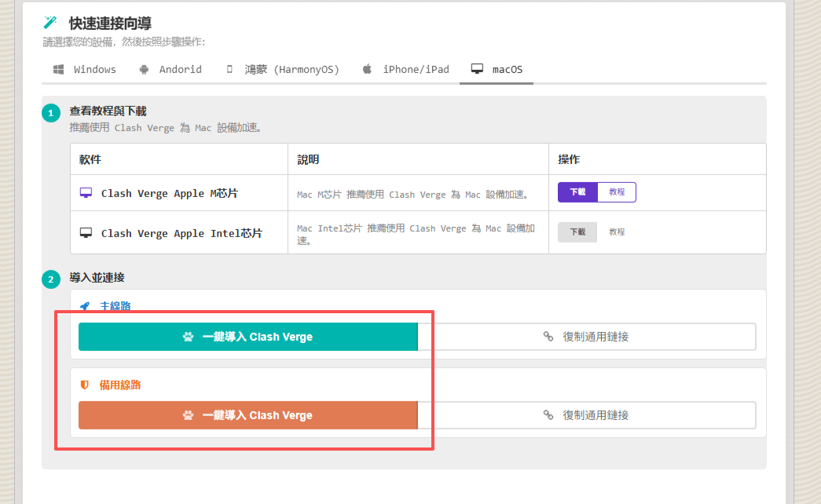Open 教程 for Clash Verge Apple Intel芯片
This screenshot has height=504, width=821.
coord(617,232)
